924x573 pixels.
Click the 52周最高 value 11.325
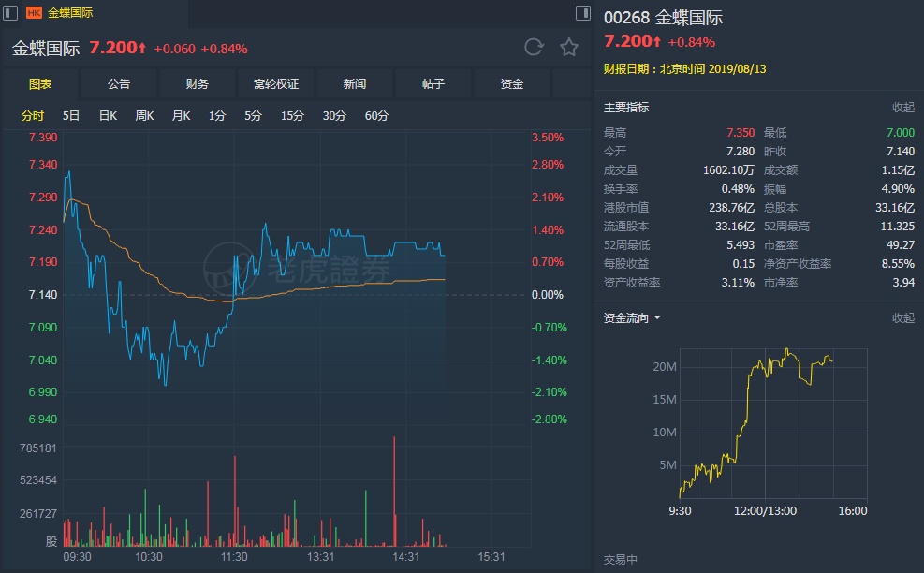click(898, 227)
